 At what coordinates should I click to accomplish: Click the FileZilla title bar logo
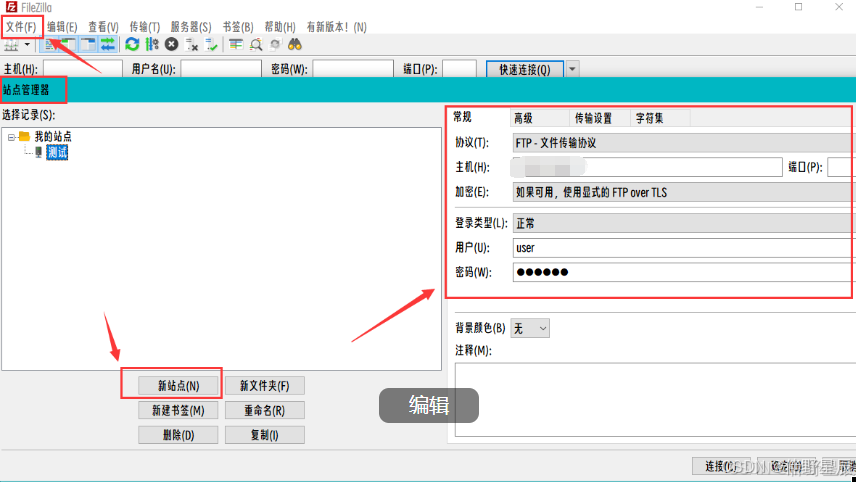coord(11,7)
